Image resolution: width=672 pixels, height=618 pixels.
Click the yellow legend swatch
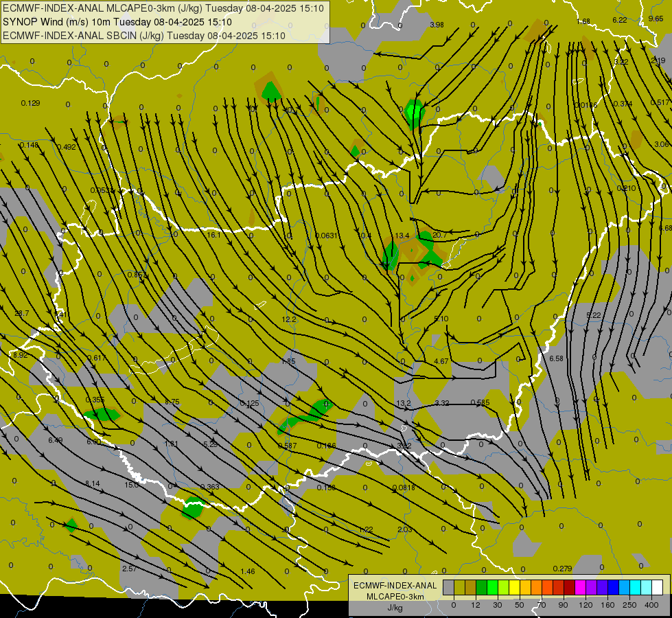(x=515, y=587)
